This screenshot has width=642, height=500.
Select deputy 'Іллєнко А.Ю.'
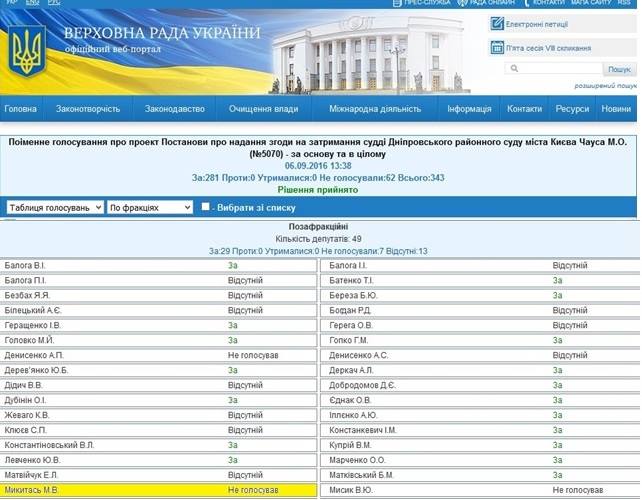tap(353, 415)
